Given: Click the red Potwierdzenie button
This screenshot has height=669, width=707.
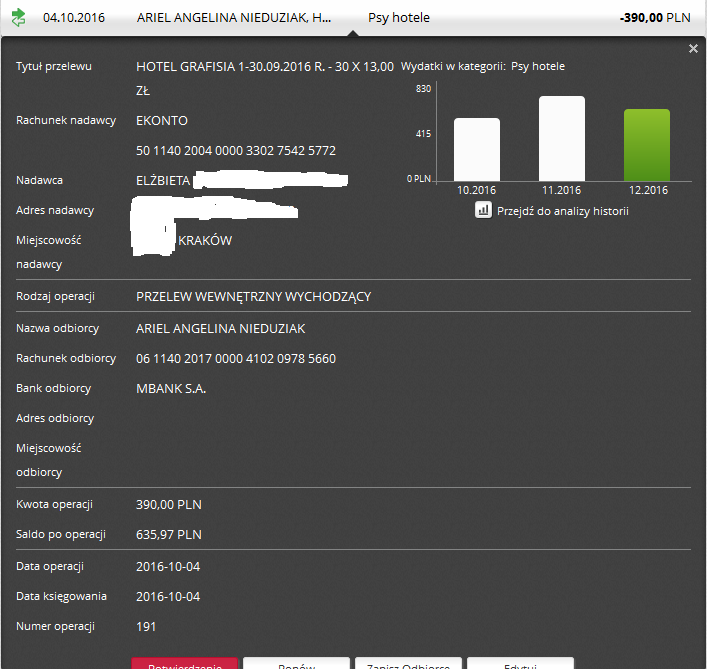Looking at the screenshot, I should coord(184,664).
